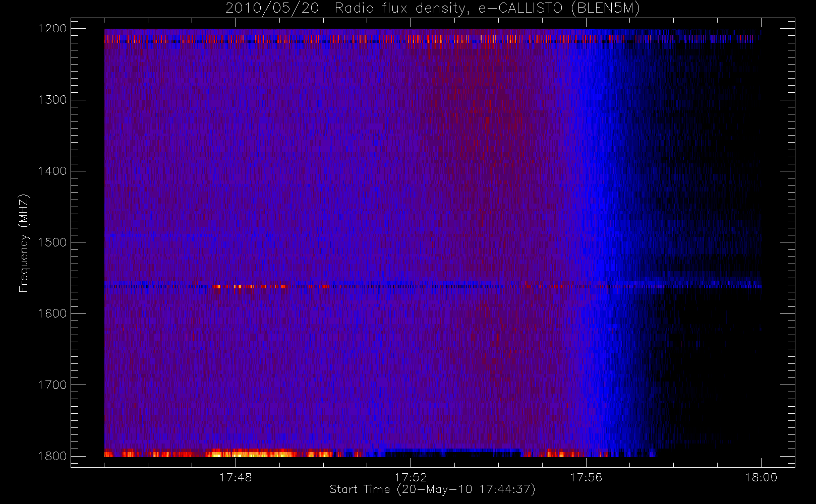The image size is (816, 504).
Task: Select the 1600 frequency tick label
Action: [52, 313]
